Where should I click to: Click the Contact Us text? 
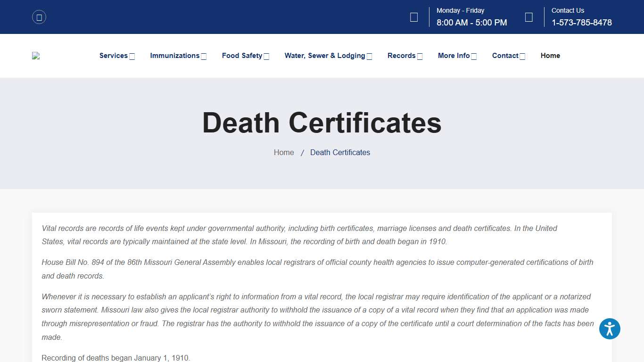(x=567, y=10)
